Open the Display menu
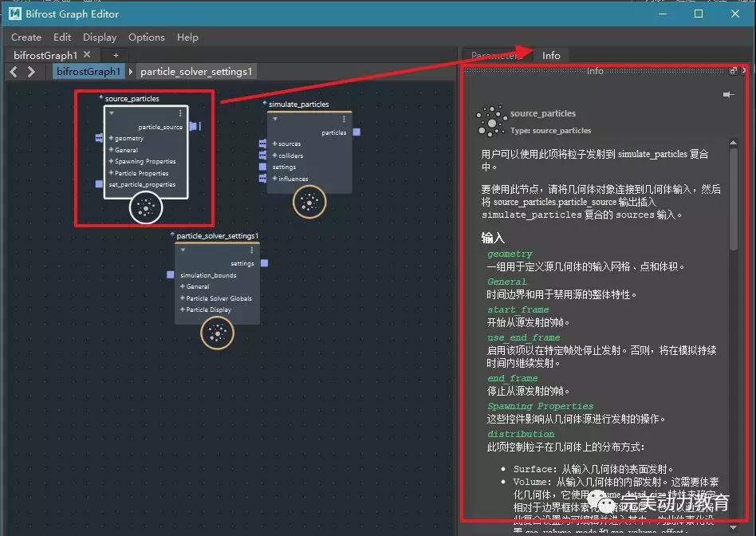Image resolution: width=756 pixels, height=536 pixels. point(100,37)
